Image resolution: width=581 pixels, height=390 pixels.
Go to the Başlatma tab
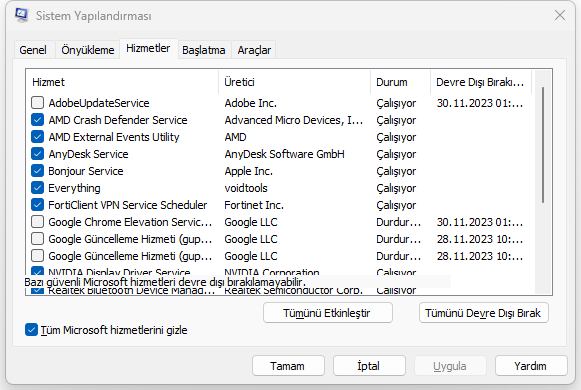(x=204, y=50)
